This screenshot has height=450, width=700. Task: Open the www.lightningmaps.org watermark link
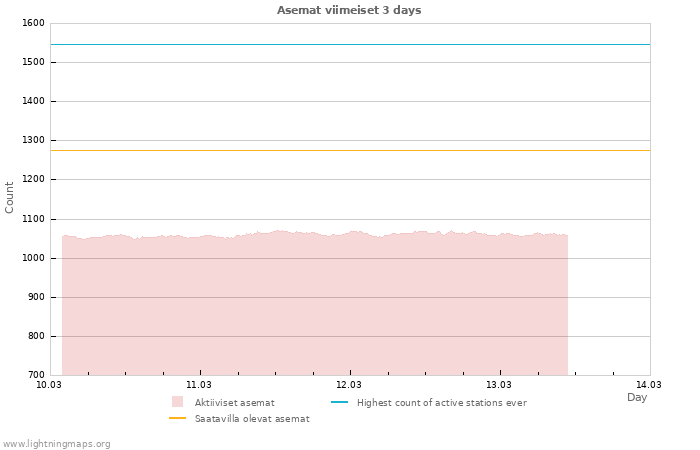[x=57, y=443]
